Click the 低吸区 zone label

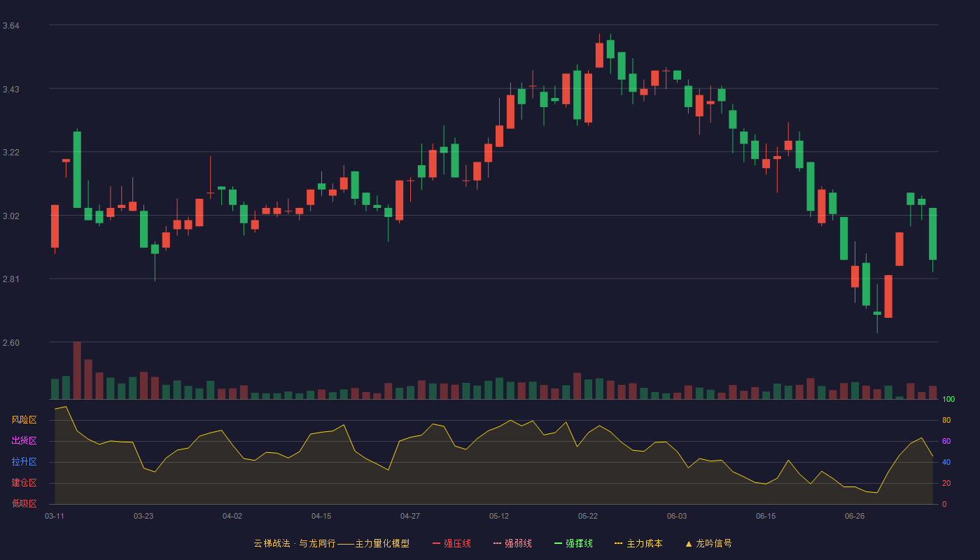(x=24, y=504)
